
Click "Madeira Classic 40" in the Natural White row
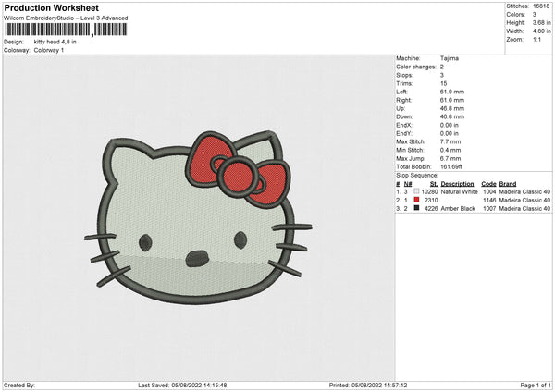[524, 191]
